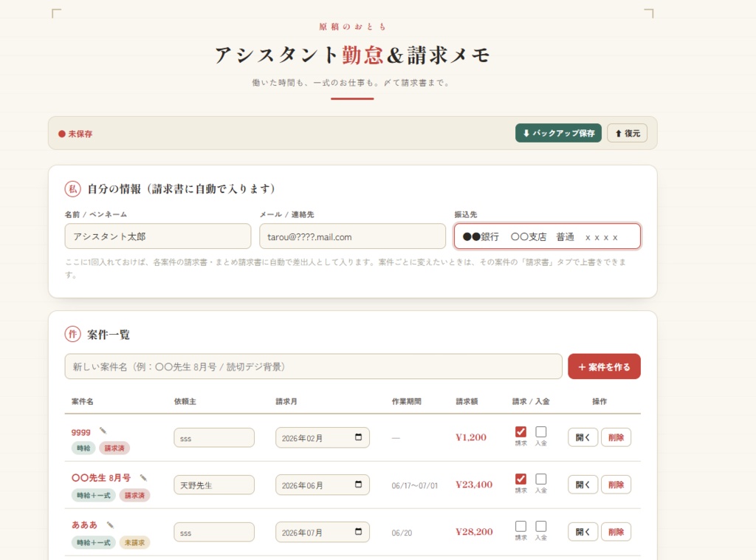Click the pencil icon beside 〇〇先生 8月号
The width and height of the screenshot is (756, 560).
(x=143, y=477)
